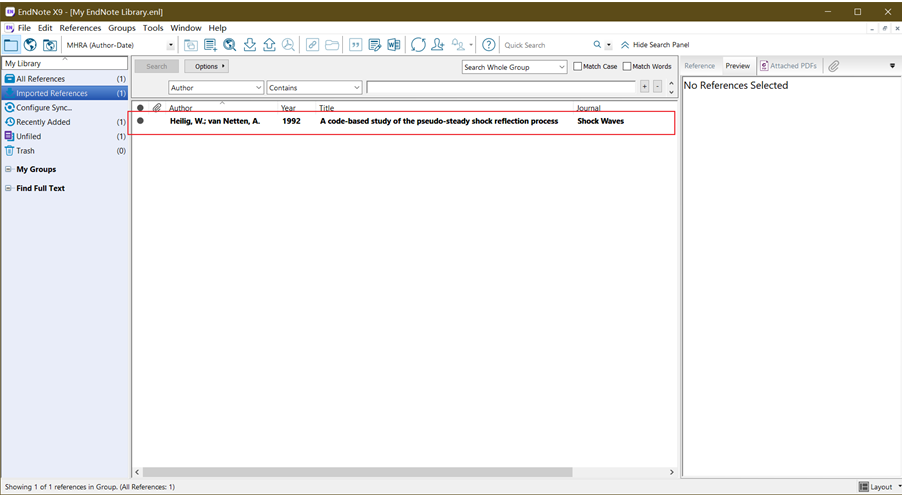The image size is (902, 498).
Task: Click the Open Link icon
Action: point(312,45)
